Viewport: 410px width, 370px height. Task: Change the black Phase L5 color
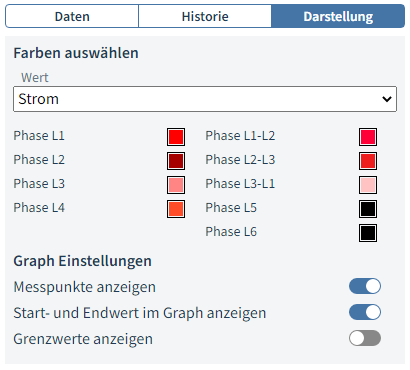click(368, 209)
